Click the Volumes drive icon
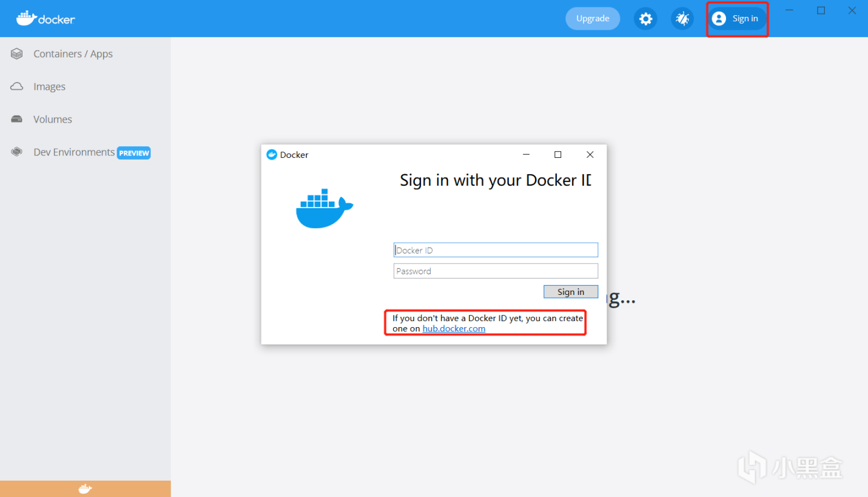The height and width of the screenshot is (497, 868). click(x=17, y=119)
